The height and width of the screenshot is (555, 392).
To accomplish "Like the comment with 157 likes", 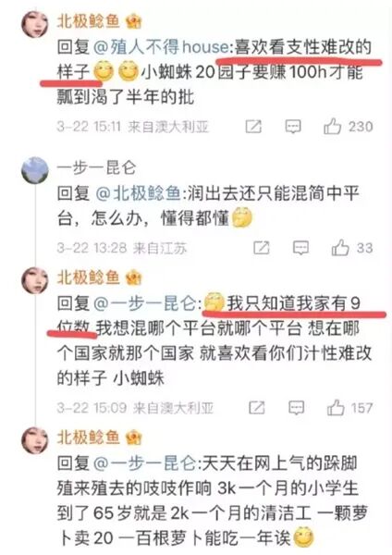I will 336,408.
